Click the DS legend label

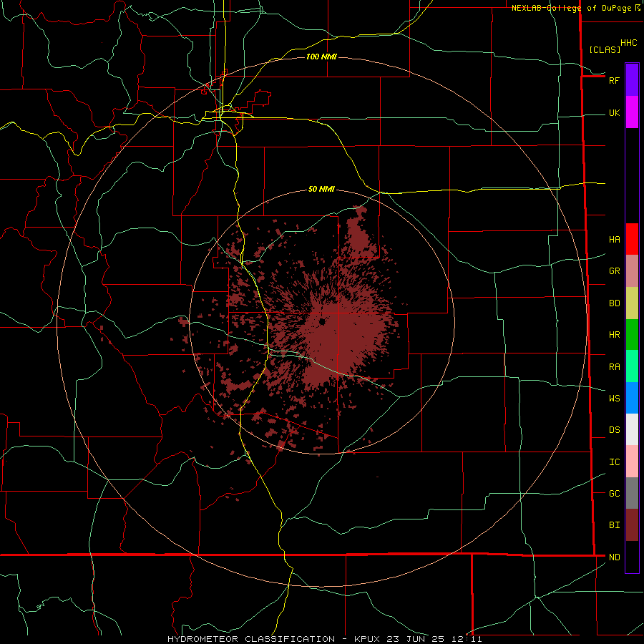tap(614, 430)
